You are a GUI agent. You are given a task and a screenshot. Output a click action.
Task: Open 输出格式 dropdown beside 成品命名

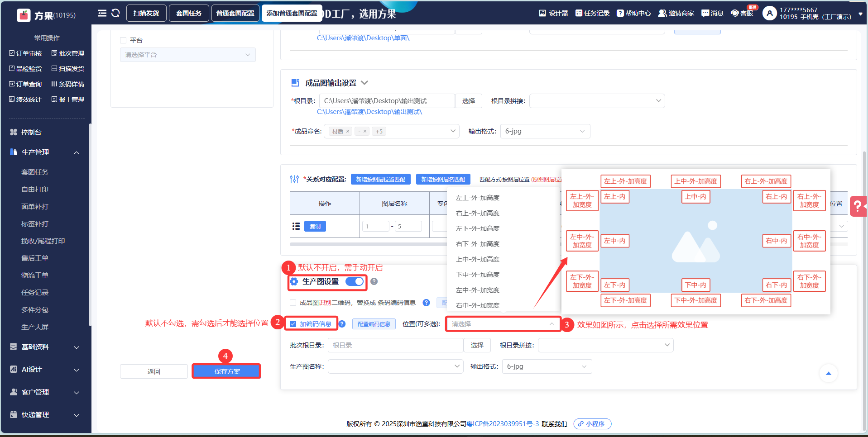[545, 131]
